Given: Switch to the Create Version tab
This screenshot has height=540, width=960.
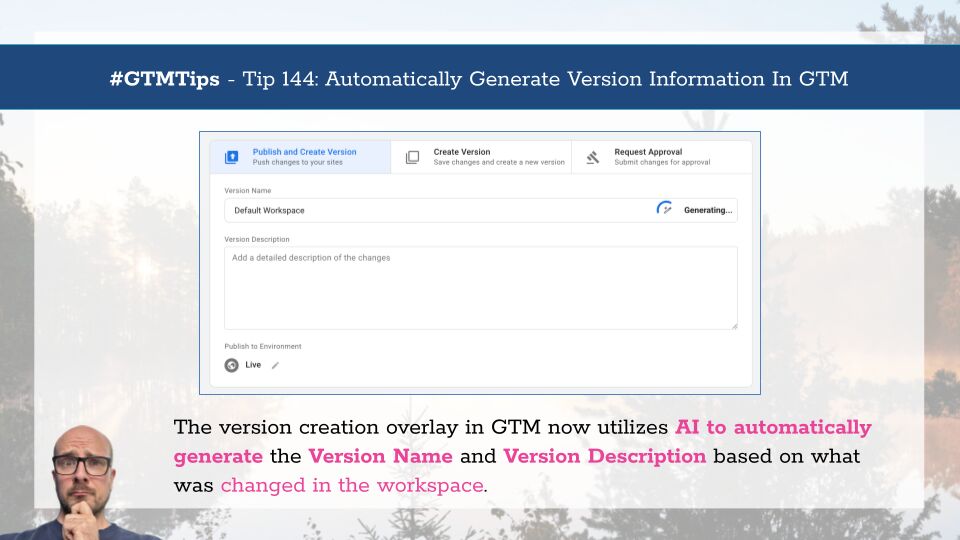Looking at the screenshot, I should [481, 157].
